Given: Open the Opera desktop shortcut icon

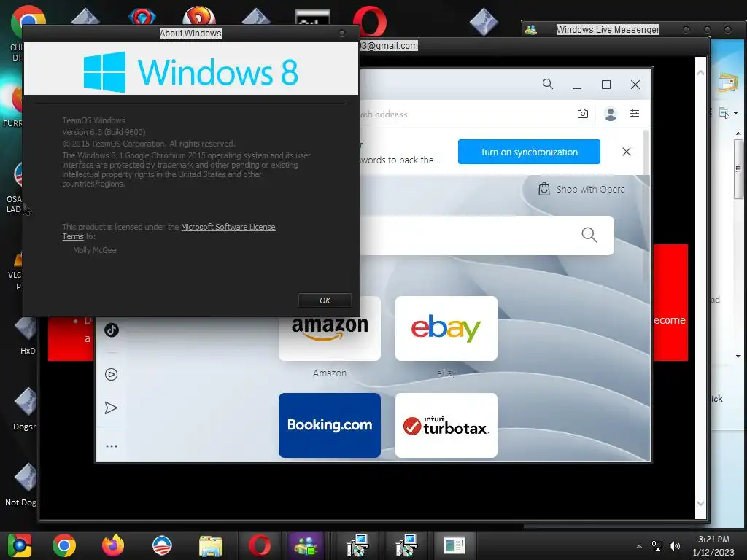Looking at the screenshot, I should click(x=370, y=21).
